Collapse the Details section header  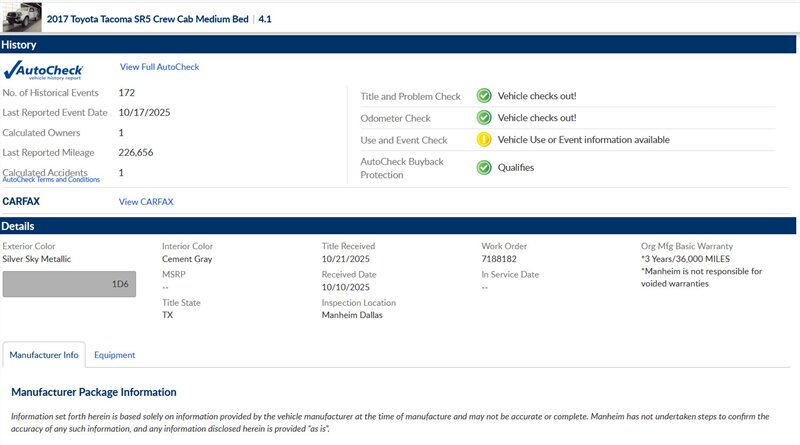pos(400,226)
